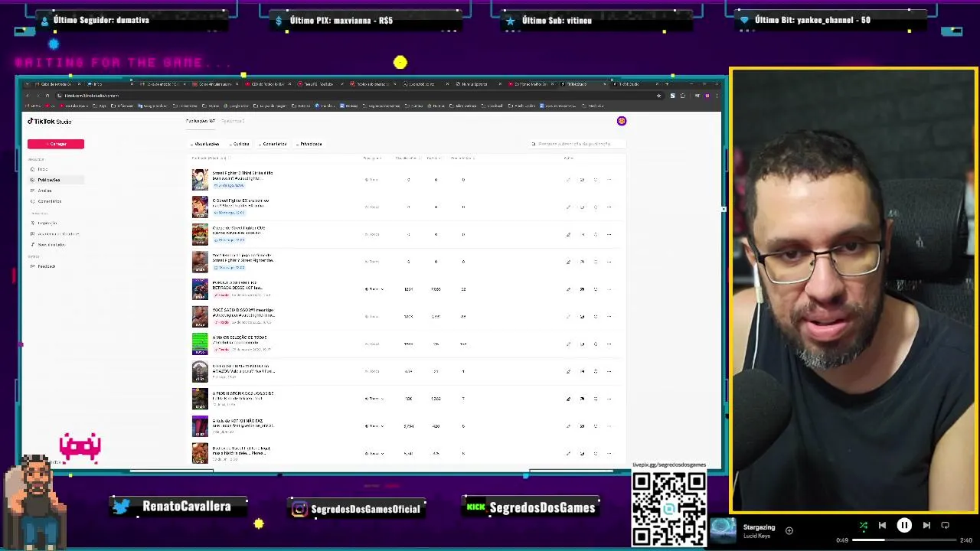The width and height of the screenshot is (980, 551).
Task: Add Stargazing to library with plus icon
Action: point(789,530)
